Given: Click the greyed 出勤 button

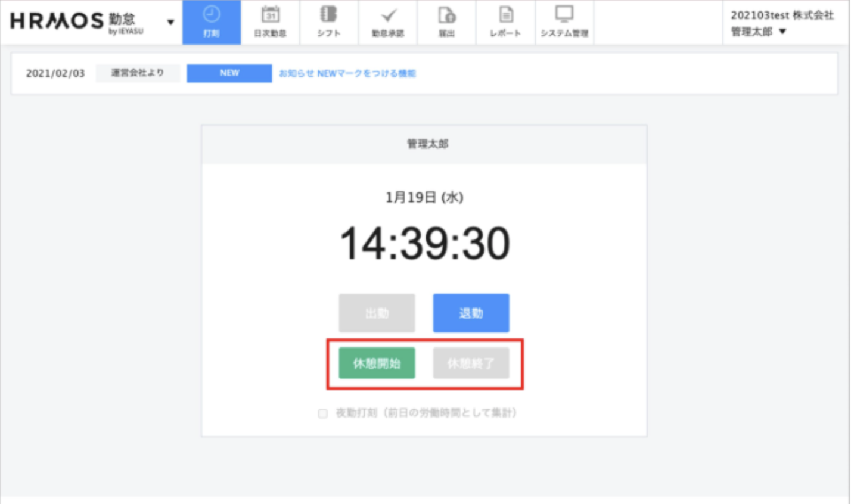Looking at the screenshot, I should click(x=377, y=313).
